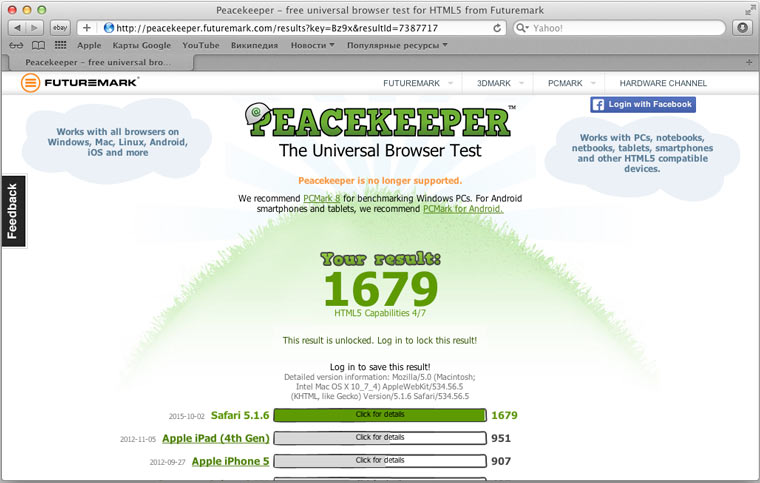
Task: Open the YouTube bookmark
Action: pyautogui.click(x=201, y=45)
